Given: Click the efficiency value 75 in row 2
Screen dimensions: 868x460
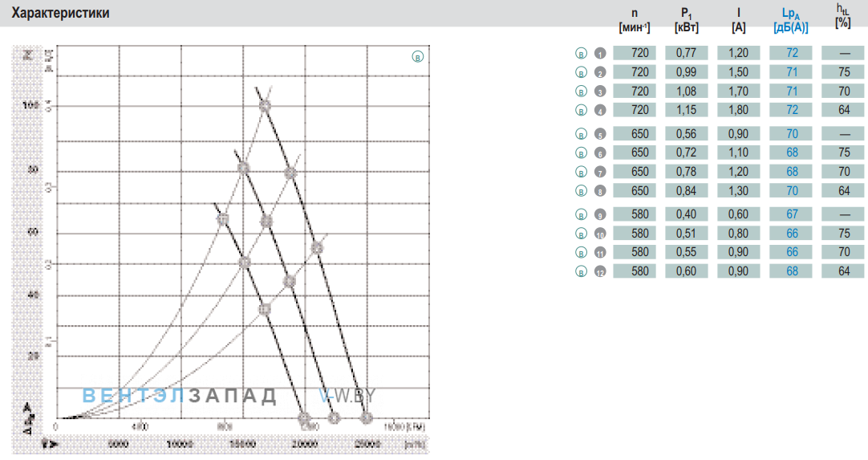Looking at the screenshot, I should tap(844, 72).
